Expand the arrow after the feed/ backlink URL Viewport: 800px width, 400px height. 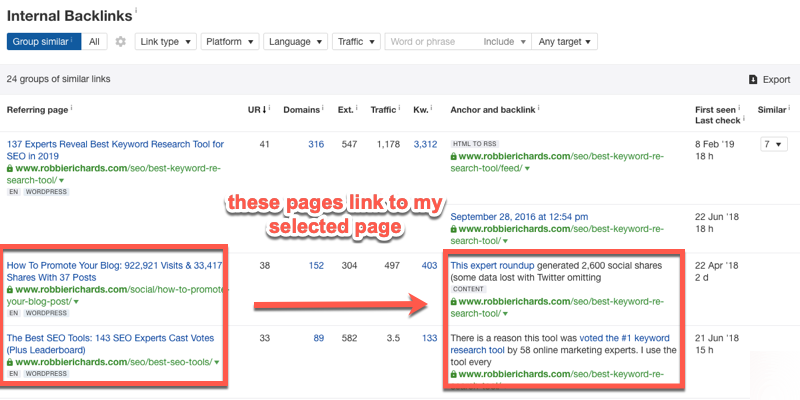[x=527, y=169]
